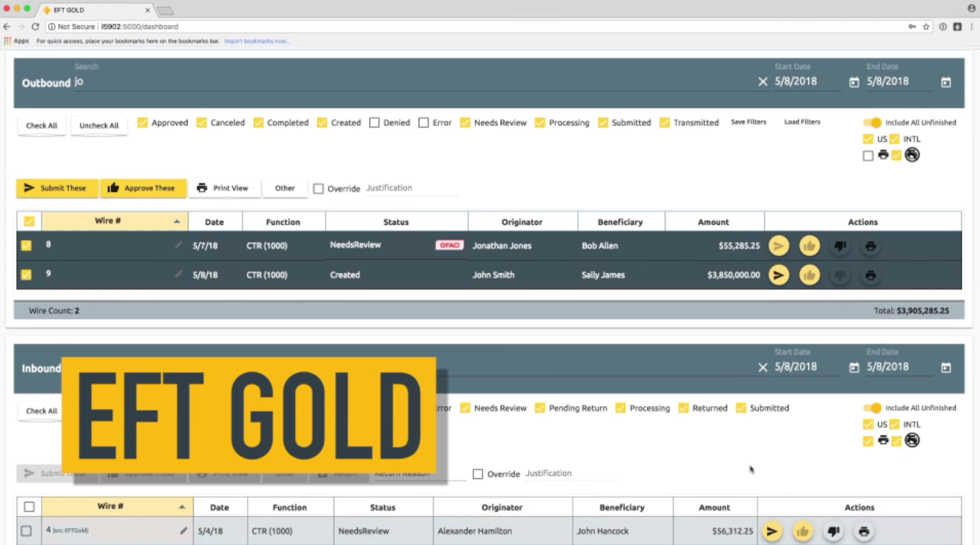This screenshot has width=980, height=545.
Task: Approve wire #9 using the thumbs up icon
Action: (x=809, y=275)
